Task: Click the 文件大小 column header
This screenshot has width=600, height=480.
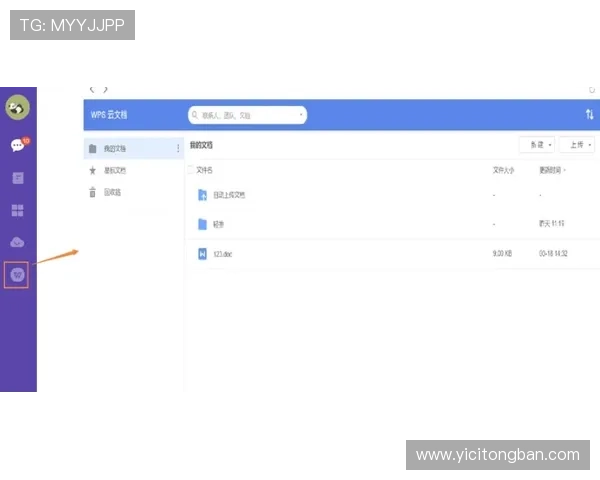Action: pyautogui.click(x=503, y=170)
